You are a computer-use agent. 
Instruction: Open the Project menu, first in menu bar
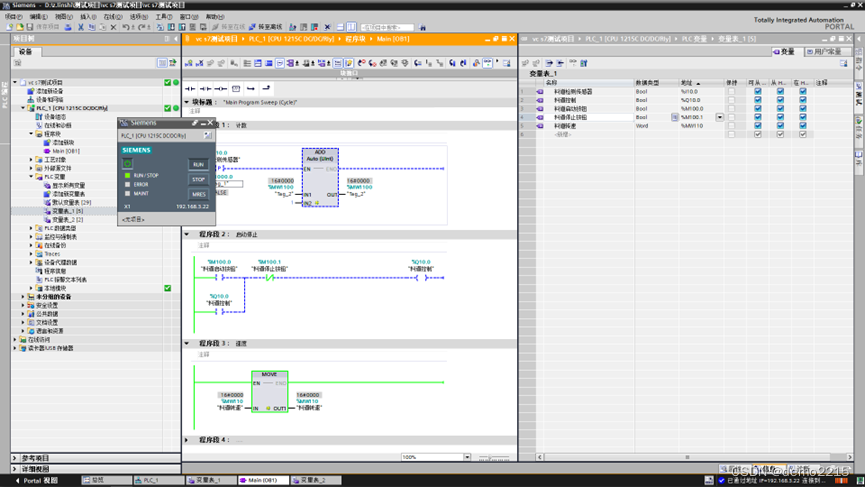pyautogui.click(x=13, y=17)
